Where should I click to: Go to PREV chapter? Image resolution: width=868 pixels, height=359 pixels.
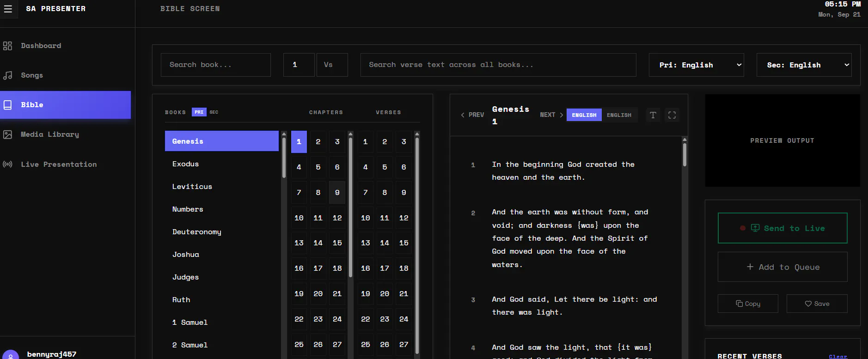(x=472, y=115)
